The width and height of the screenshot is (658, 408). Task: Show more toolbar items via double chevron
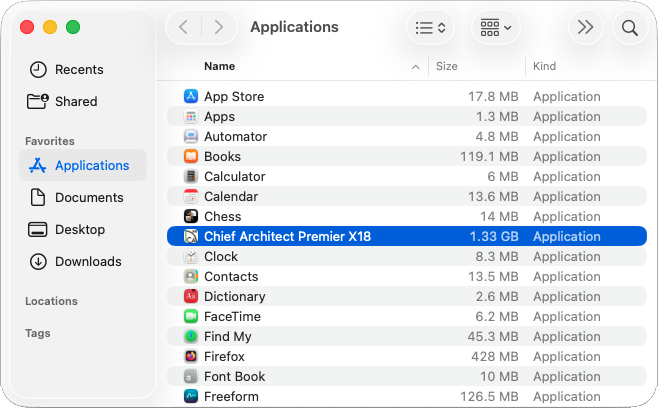(x=585, y=28)
